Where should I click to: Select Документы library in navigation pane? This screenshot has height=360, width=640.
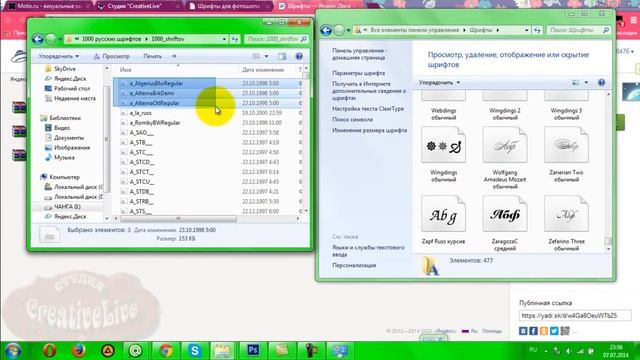click(x=64, y=138)
